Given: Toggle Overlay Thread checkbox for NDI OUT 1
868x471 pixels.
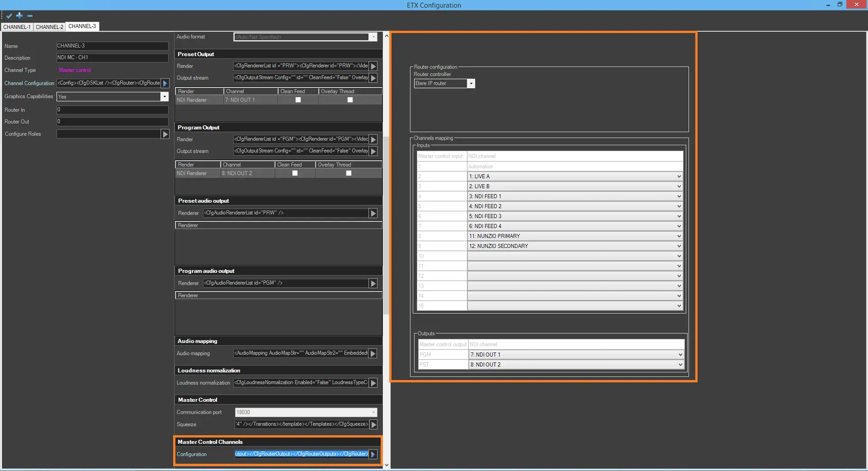Looking at the screenshot, I should click(x=350, y=100).
